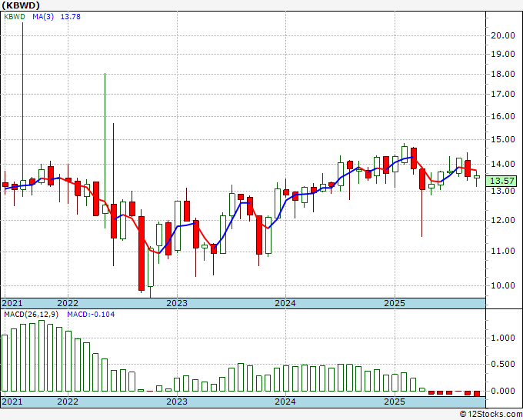The image size is (523, 420).
Task: Click the 15.00 price axis label
Action: [x=503, y=139]
